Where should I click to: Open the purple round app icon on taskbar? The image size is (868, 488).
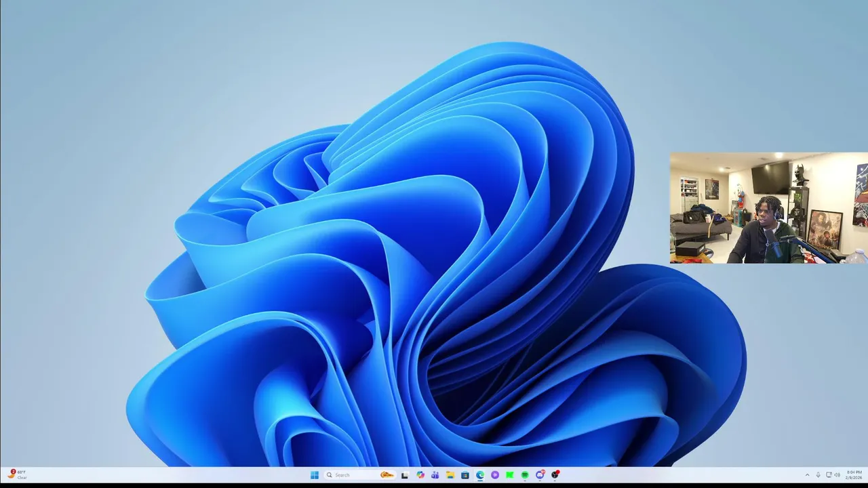(495, 475)
